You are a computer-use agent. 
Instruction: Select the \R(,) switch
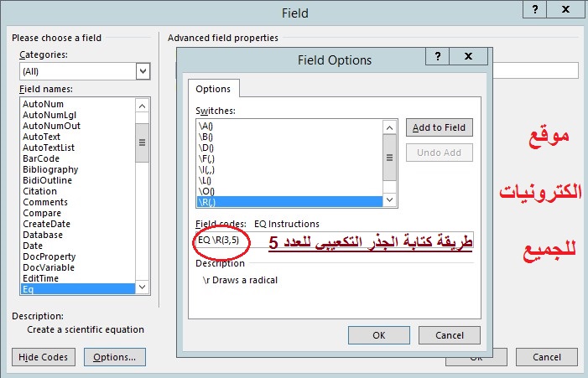285,201
